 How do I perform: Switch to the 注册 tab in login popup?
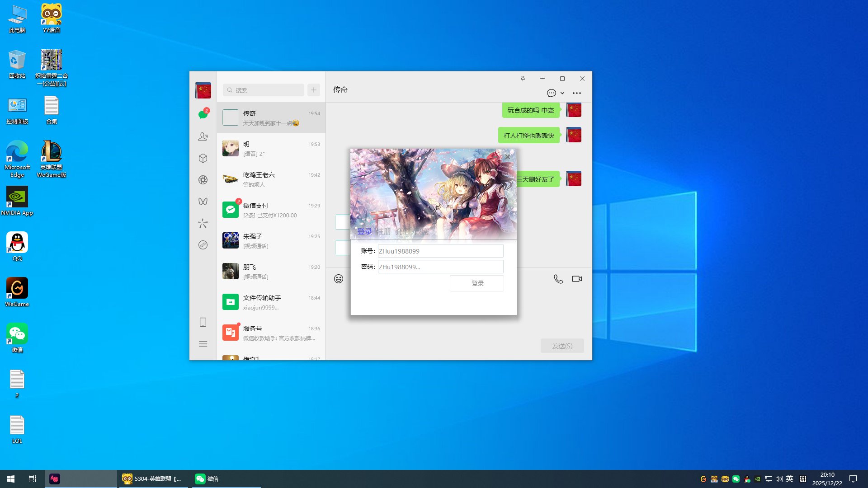(x=384, y=231)
